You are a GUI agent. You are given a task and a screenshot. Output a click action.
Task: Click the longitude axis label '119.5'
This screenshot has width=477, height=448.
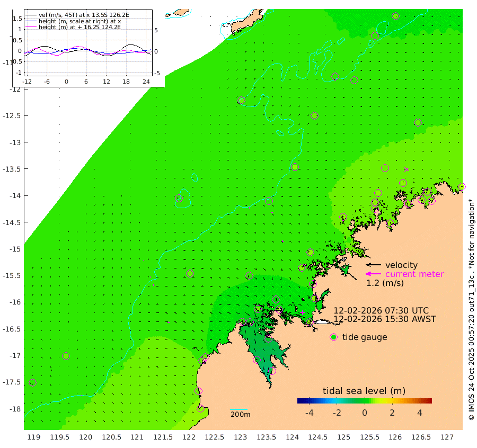tap(59, 437)
